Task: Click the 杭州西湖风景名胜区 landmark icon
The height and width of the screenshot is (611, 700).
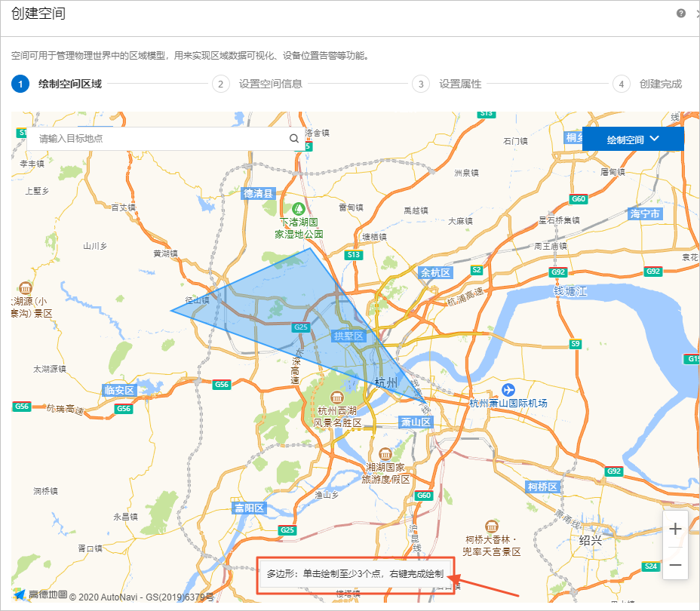Action: 336,398
